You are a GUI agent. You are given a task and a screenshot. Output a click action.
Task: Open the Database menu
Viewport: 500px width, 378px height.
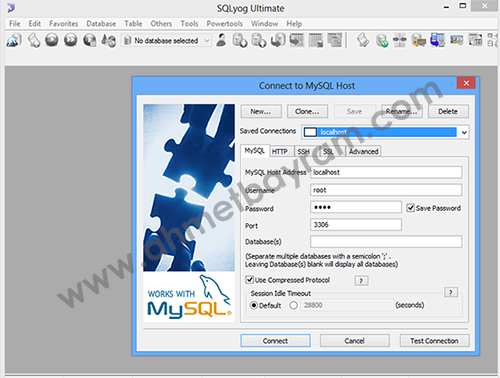tap(101, 24)
